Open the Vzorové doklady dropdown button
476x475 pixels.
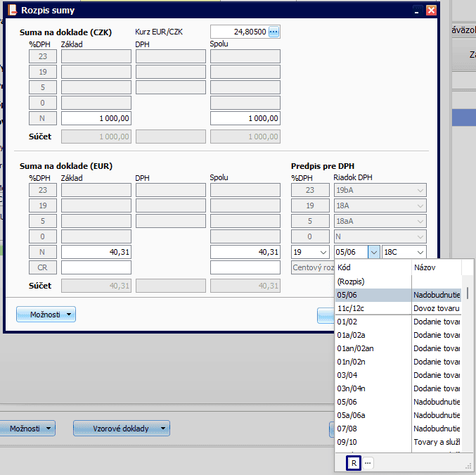(122, 428)
